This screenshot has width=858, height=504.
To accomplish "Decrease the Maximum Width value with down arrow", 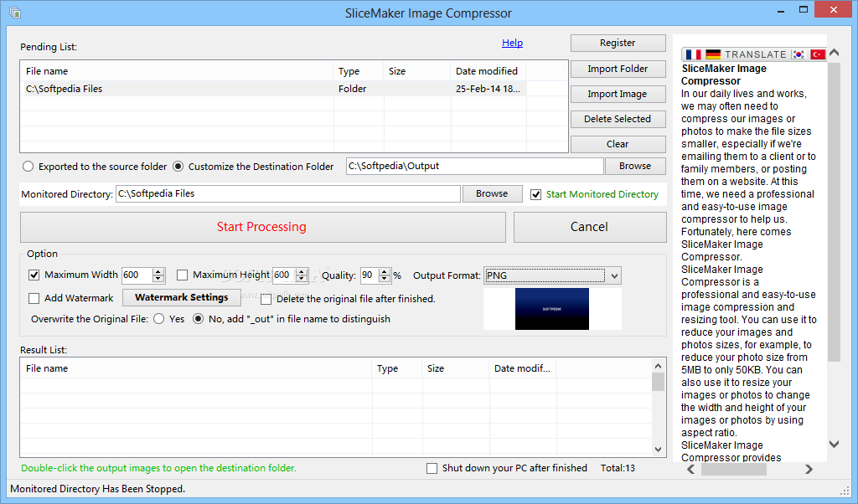I will click(158, 279).
